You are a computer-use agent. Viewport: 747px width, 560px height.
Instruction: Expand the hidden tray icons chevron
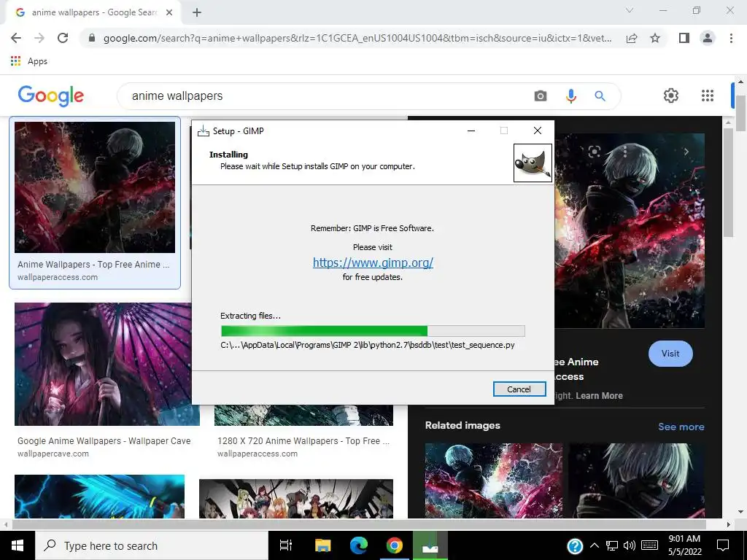[x=594, y=545]
